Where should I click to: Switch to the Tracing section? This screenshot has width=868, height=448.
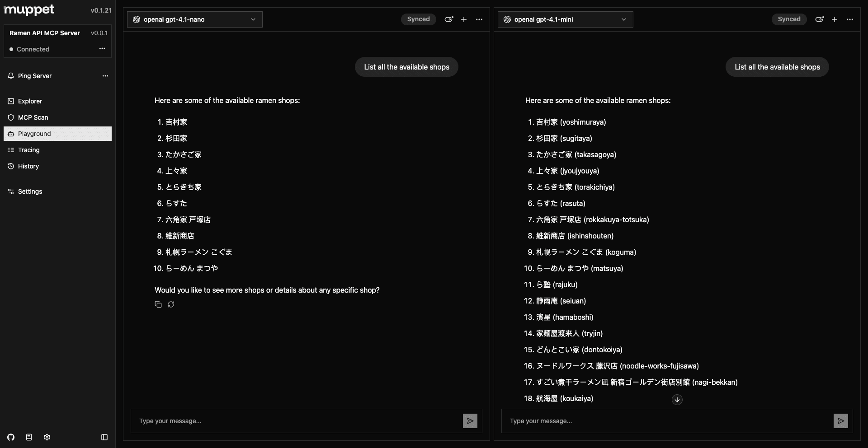coord(29,150)
